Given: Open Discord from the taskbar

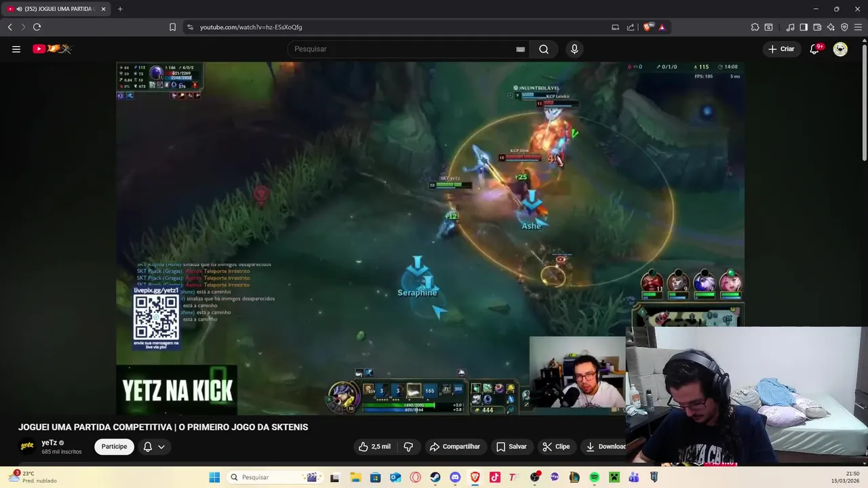Looking at the screenshot, I should [x=455, y=477].
